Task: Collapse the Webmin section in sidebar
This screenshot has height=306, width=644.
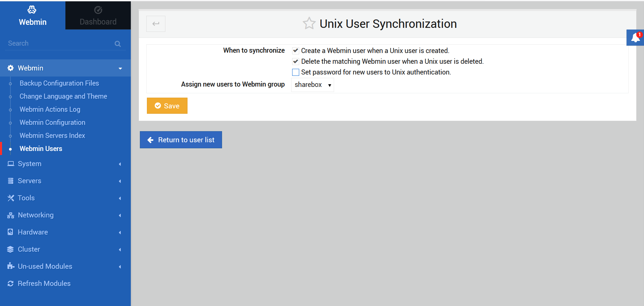Action: [120, 68]
